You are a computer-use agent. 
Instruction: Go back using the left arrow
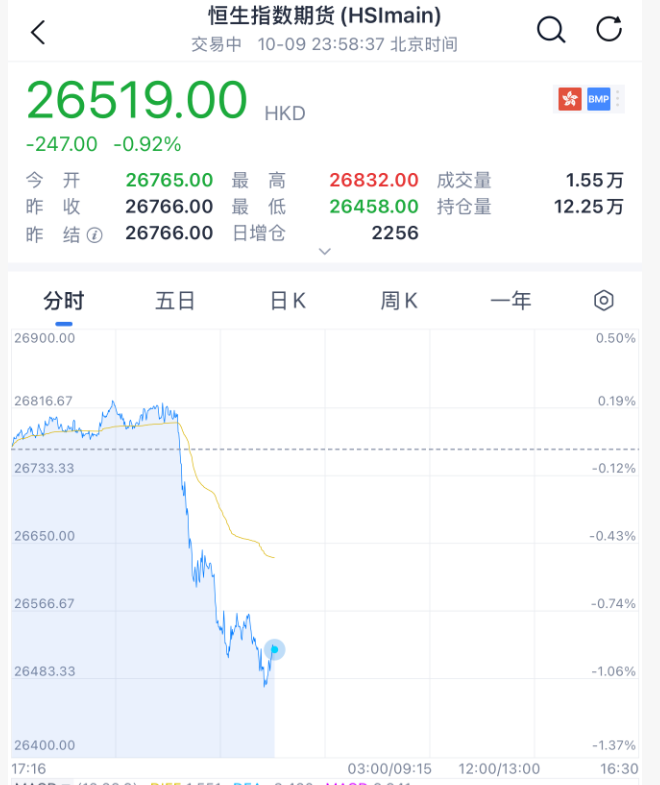tap(38, 32)
